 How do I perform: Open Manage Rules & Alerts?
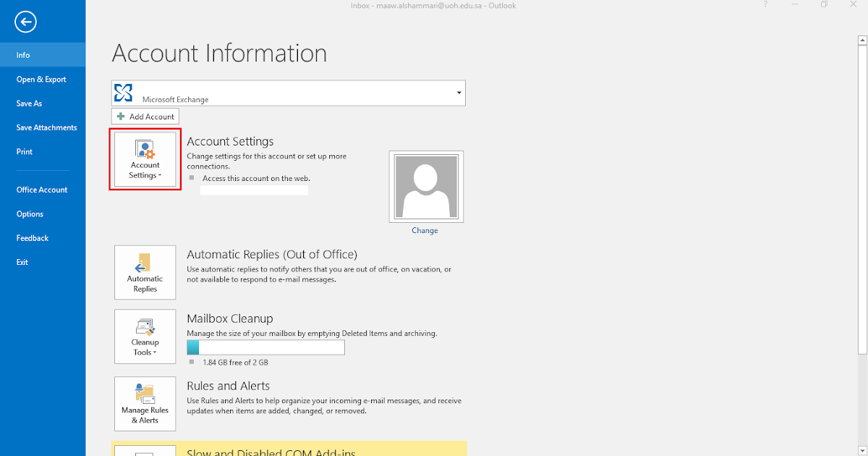coord(145,404)
